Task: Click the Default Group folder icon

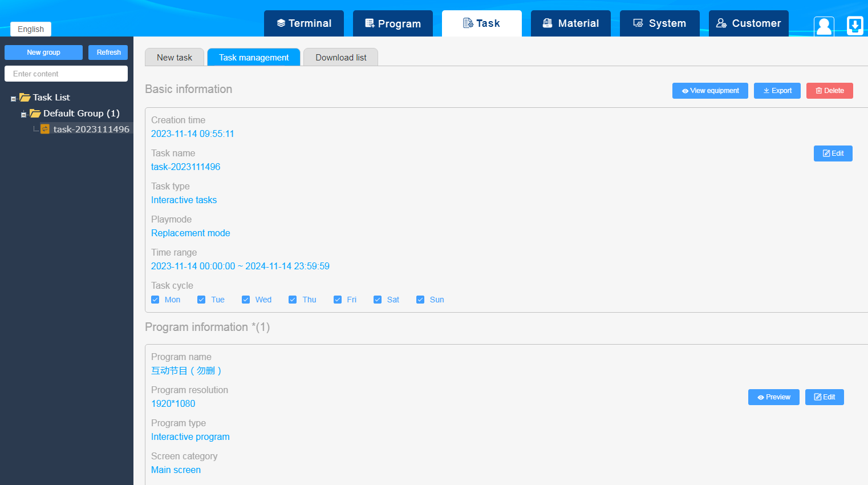Action: click(35, 114)
